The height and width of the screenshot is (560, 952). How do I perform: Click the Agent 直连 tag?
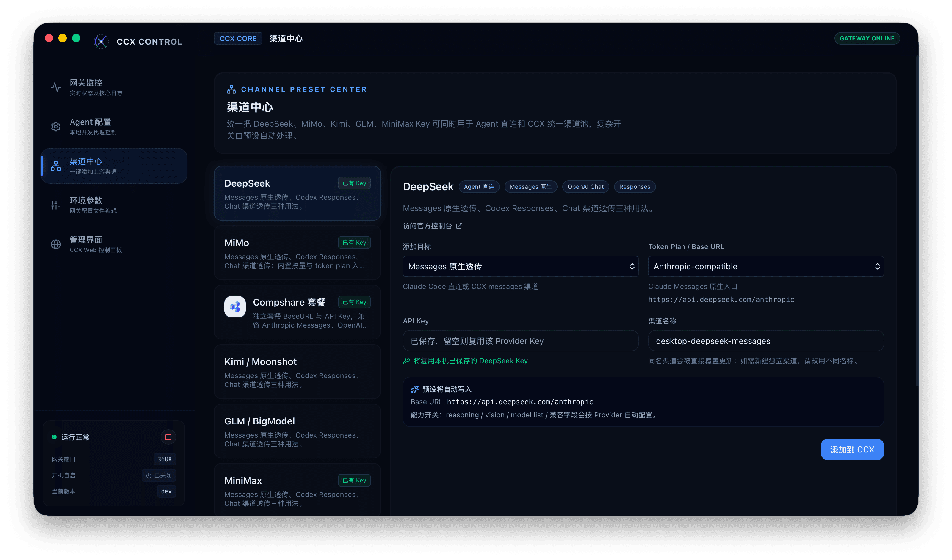click(x=479, y=187)
